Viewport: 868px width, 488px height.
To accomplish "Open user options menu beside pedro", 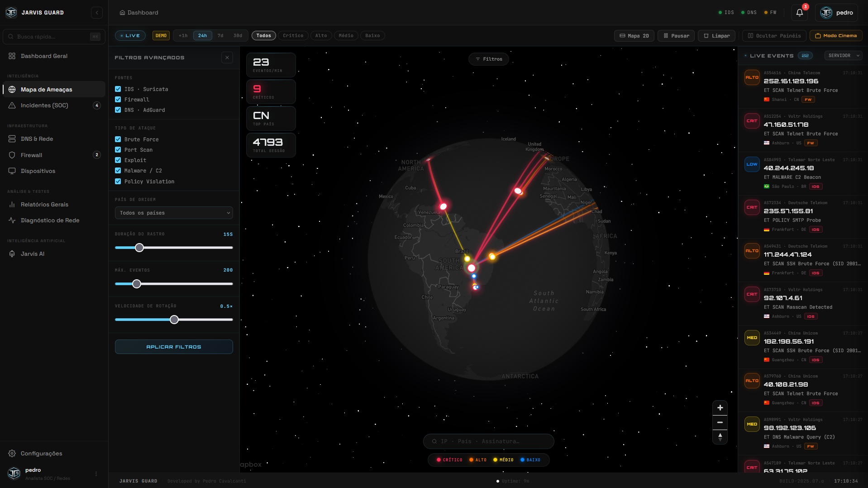I will pyautogui.click(x=96, y=474).
